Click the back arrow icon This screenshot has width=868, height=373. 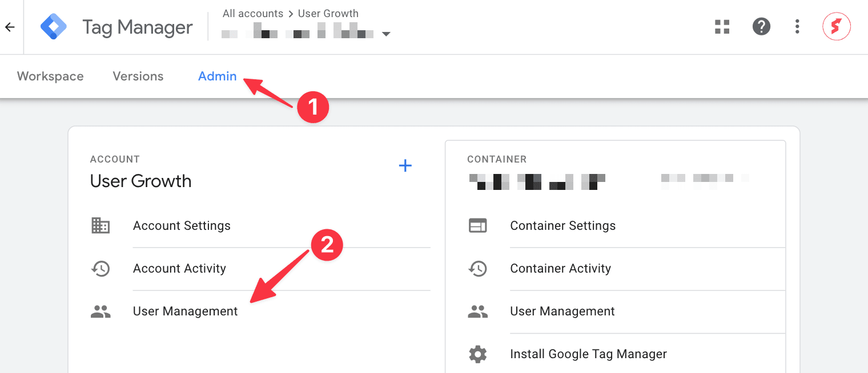pos(10,27)
